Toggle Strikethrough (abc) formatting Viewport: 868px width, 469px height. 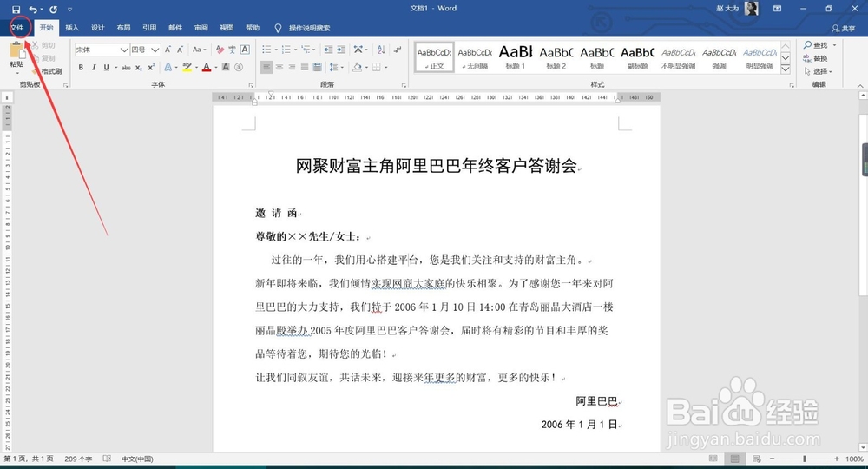126,68
